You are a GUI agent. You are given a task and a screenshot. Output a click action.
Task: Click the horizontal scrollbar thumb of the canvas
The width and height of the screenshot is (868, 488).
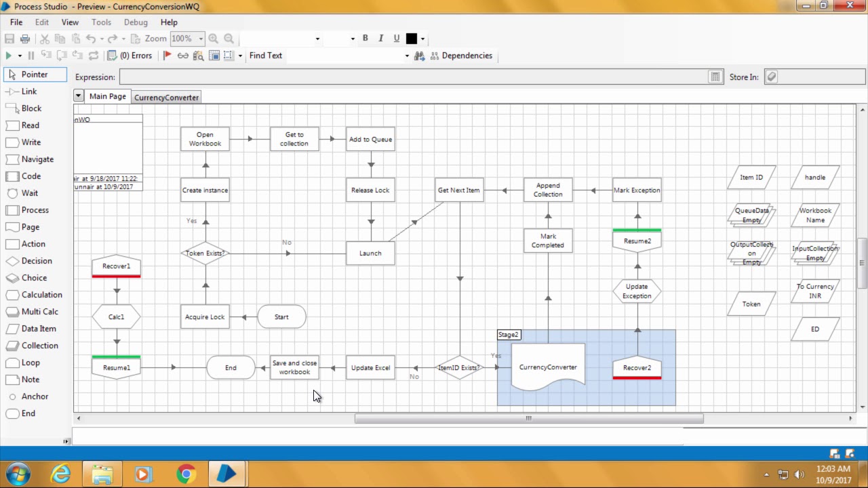pyautogui.click(x=529, y=418)
